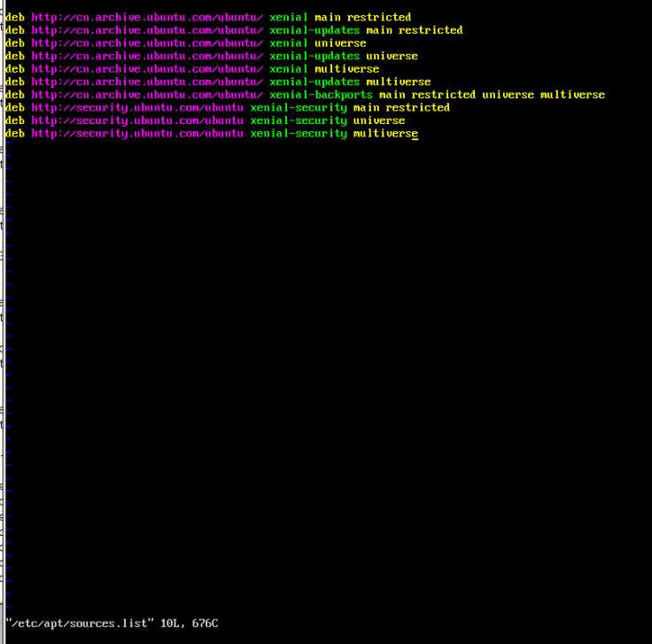The width and height of the screenshot is (652, 644).
Task: Click 'multiverse' on the 'xenial-updates multiverse' line
Action: click(x=398, y=81)
